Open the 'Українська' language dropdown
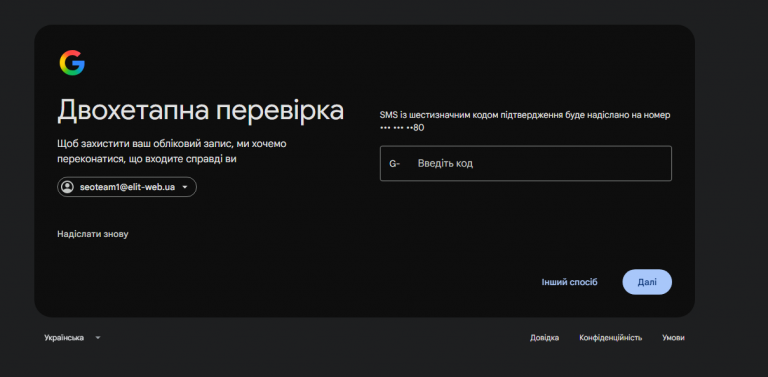The width and height of the screenshot is (768, 377). coord(72,338)
